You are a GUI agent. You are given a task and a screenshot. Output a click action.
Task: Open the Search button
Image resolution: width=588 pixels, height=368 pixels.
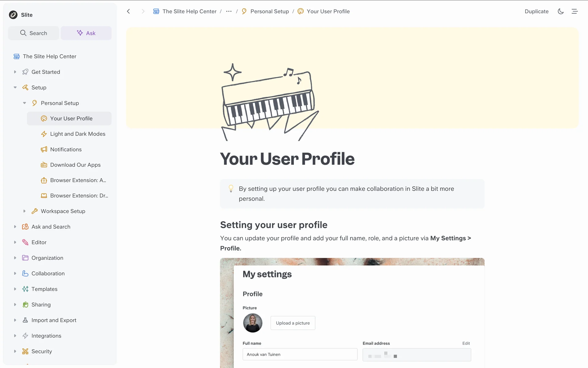tap(34, 33)
